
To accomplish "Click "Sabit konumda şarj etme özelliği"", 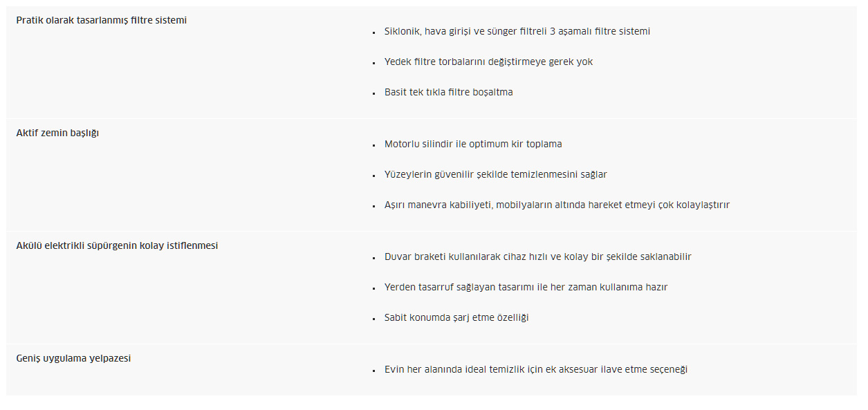I will [456, 317].
